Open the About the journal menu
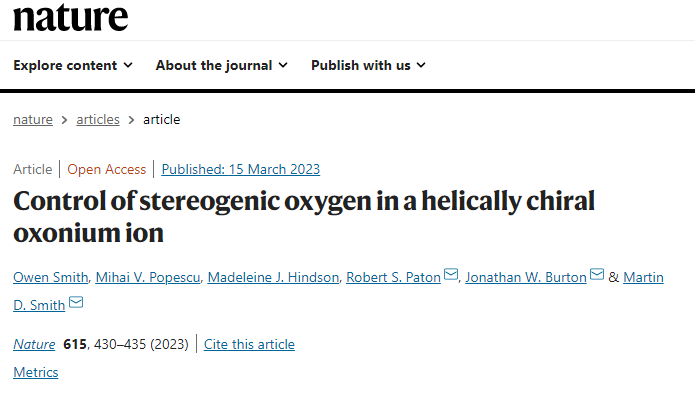The height and width of the screenshot is (399, 695). [x=222, y=66]
